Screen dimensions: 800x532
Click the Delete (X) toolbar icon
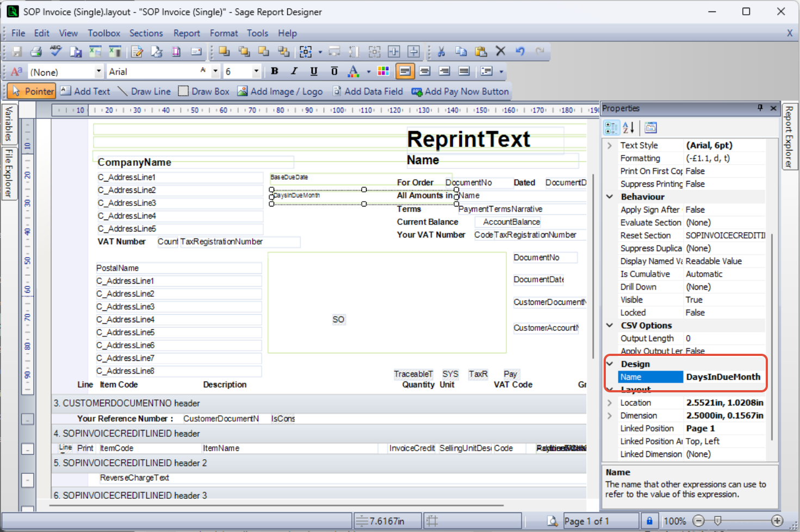coord(500,51)
